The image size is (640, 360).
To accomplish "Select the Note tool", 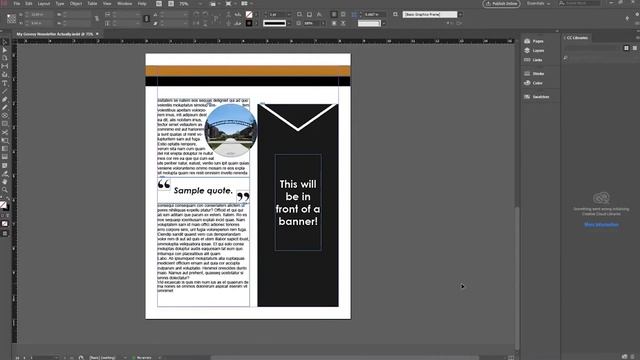I will [4, 166].
